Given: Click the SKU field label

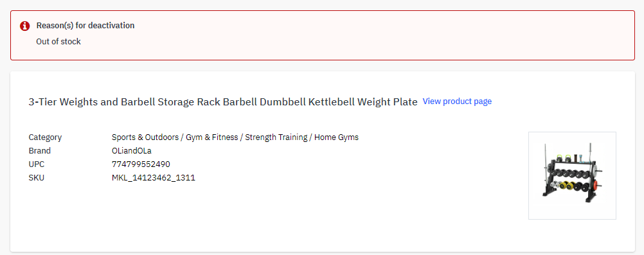Looking at the screenshot, I should point(36,178).
